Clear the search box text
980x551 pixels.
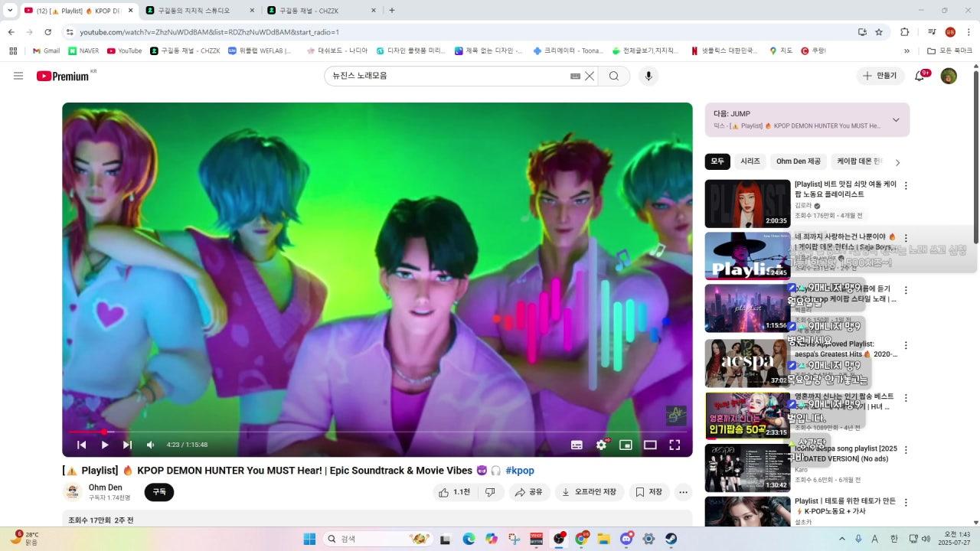click(590, 76)
